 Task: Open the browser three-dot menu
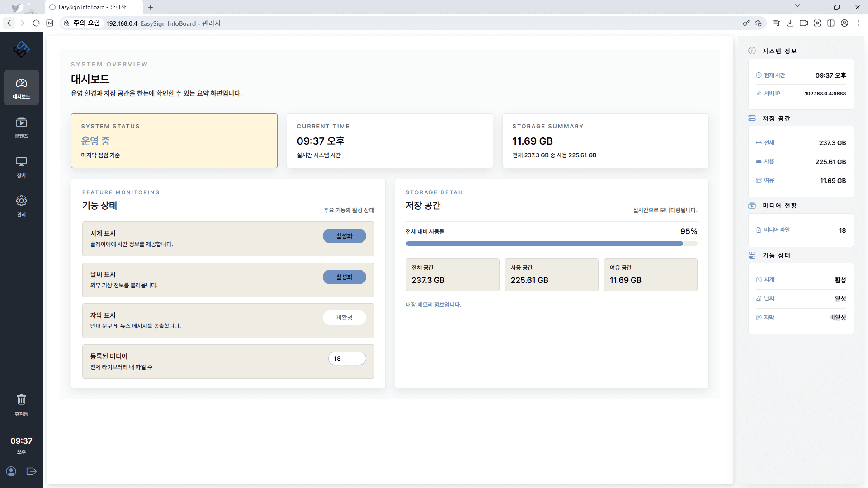[858, 23]
